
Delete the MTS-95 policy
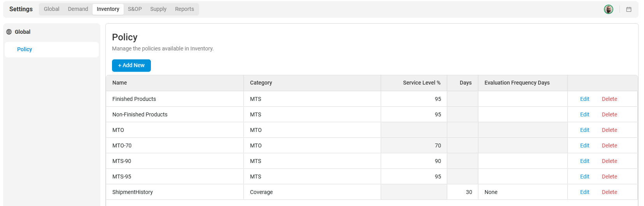pyautogui.click(x=609, y=177)
